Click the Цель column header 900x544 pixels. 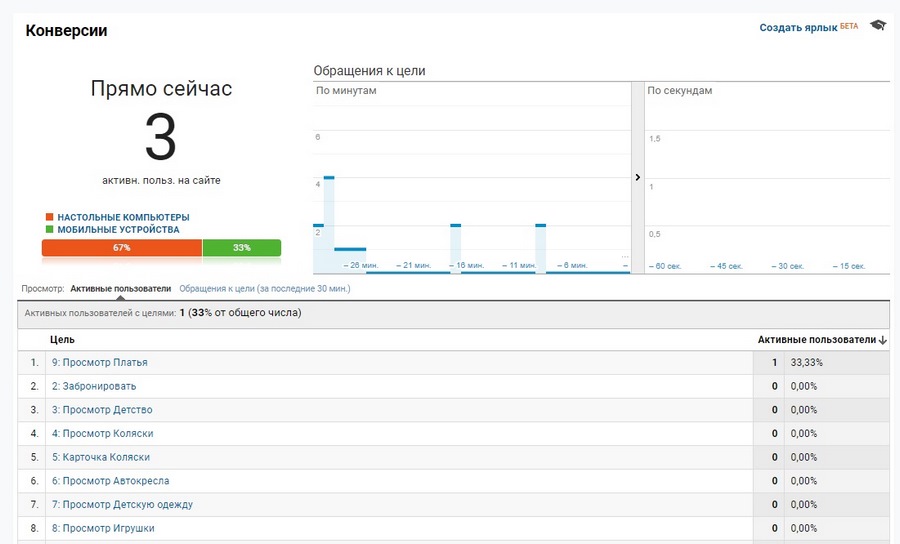click(62, 340)
